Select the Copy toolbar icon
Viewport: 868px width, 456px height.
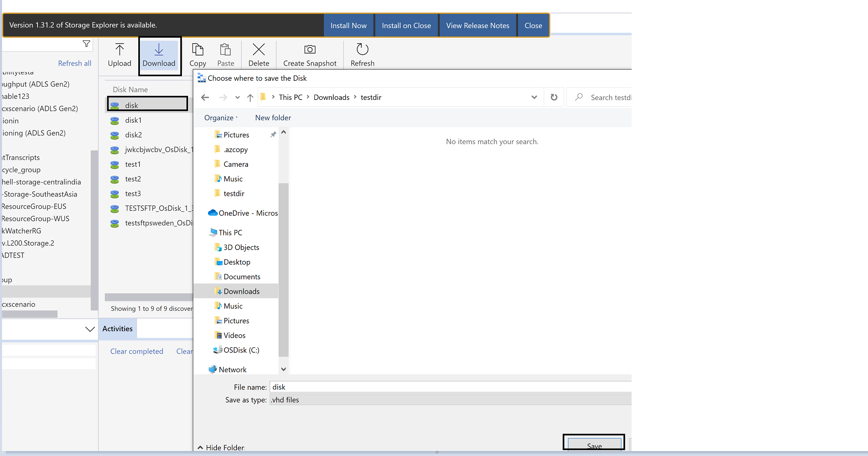click(198, 50)
